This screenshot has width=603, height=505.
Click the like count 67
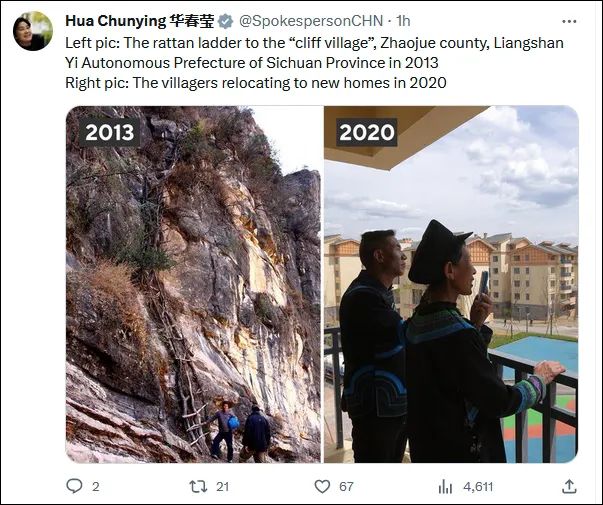tap(348, 487)
